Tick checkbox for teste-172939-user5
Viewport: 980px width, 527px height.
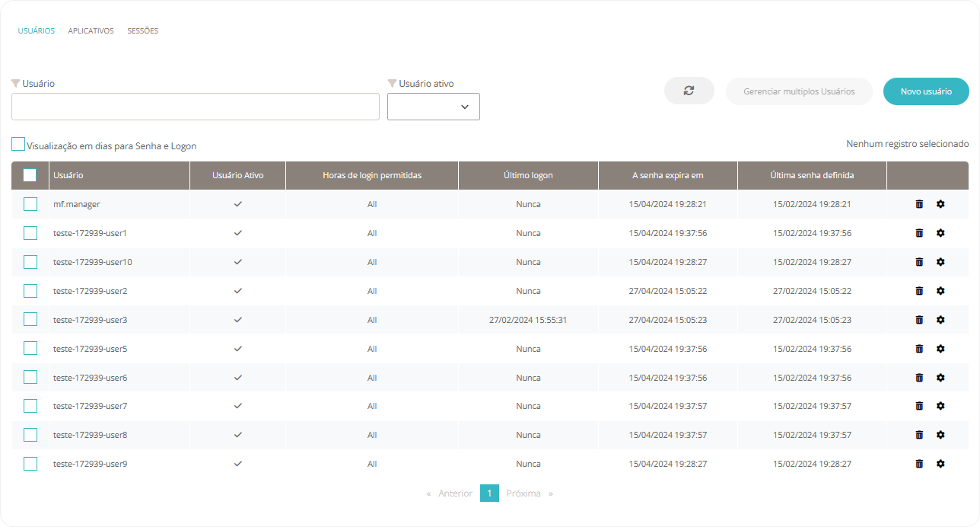(30, 348)
